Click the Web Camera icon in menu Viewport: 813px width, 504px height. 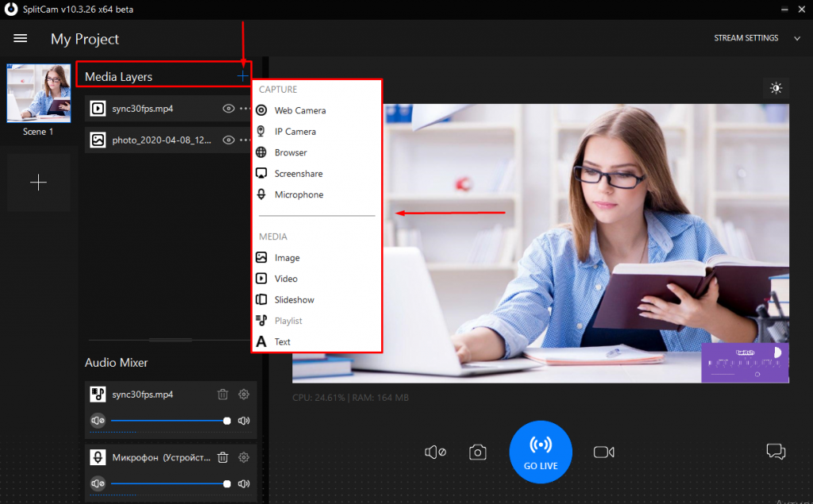click(262, 110)
